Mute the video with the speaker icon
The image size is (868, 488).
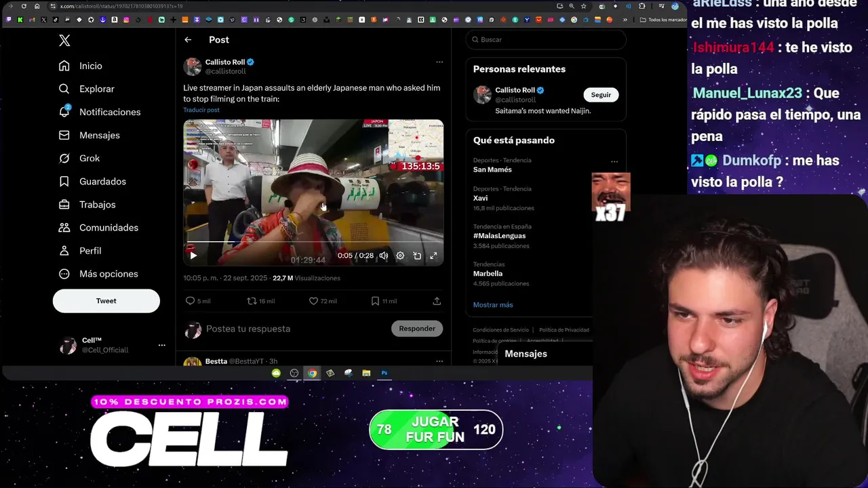[384, 256]
